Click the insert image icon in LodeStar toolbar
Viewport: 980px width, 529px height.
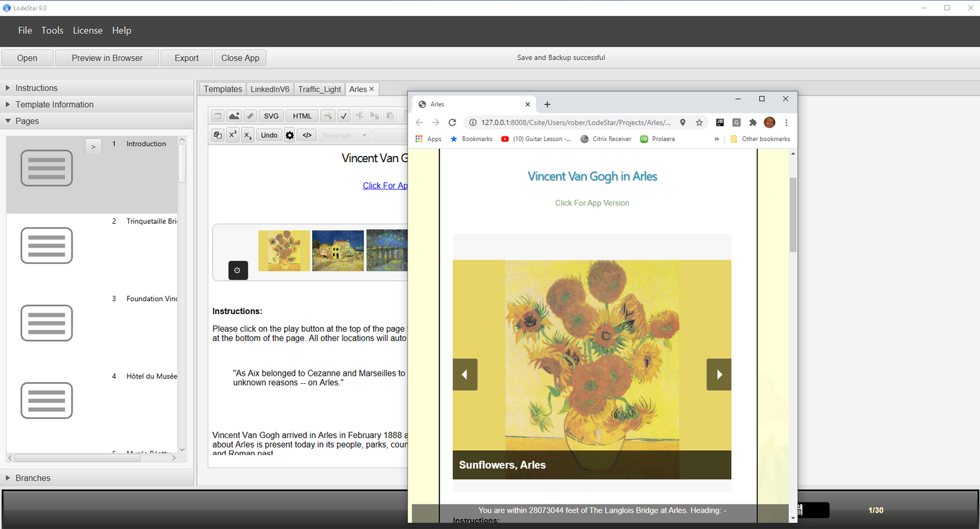(234, 116)
